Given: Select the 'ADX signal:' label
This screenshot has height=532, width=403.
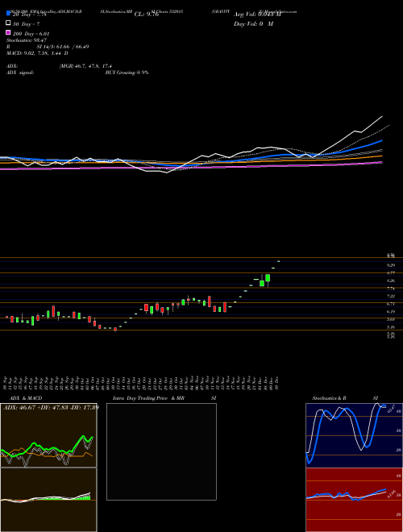Looking at the screenshot, I should [x=20, y=73].
